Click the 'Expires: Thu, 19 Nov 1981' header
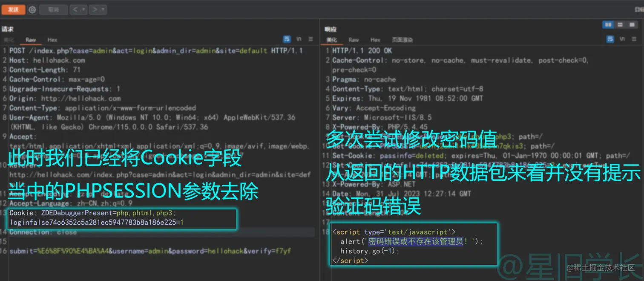644x281 pixels. click(x=408, y=98)
